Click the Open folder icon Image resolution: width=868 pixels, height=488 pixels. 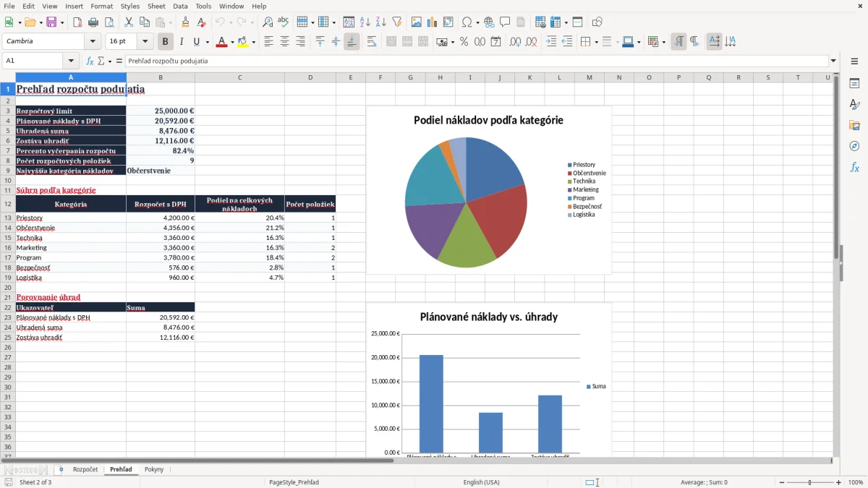[30, 22]
